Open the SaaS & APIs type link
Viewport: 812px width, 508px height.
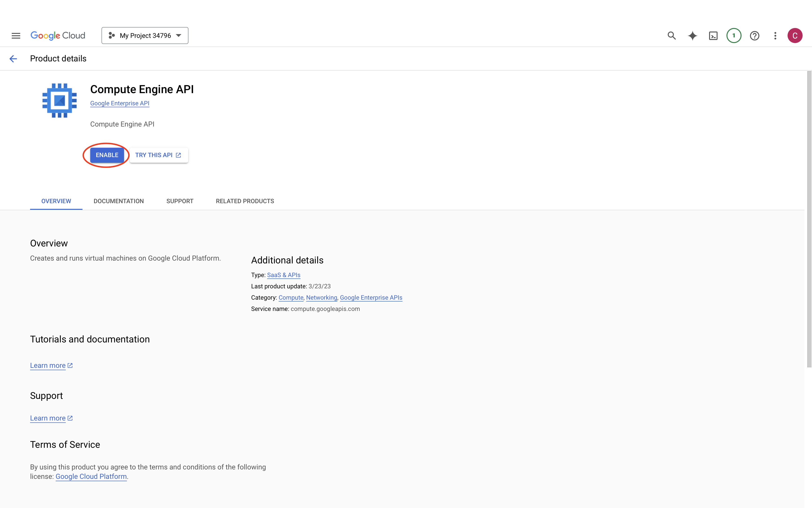pos(284,275)
